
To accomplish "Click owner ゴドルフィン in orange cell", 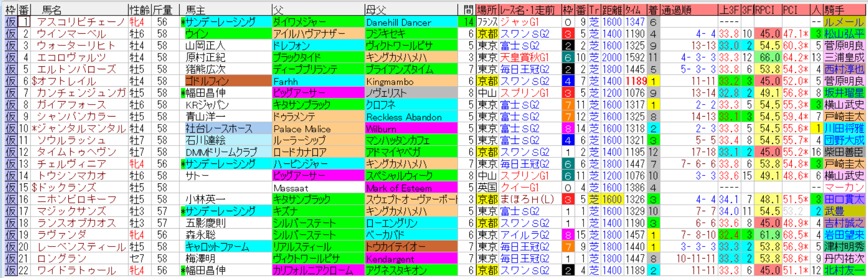I will (207, 81).
